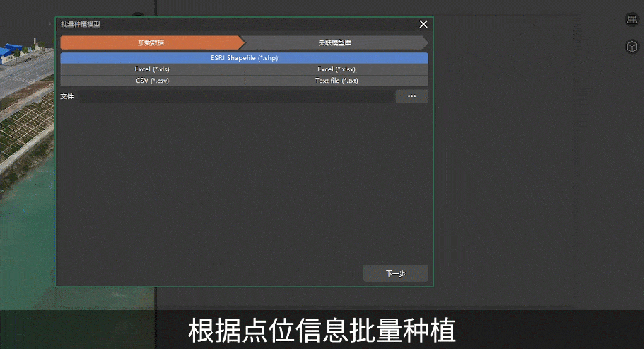The height and width of the screenshot is (349, 644).
Task: Open file browser with the ellipsis button
Action: coord(411,96)
